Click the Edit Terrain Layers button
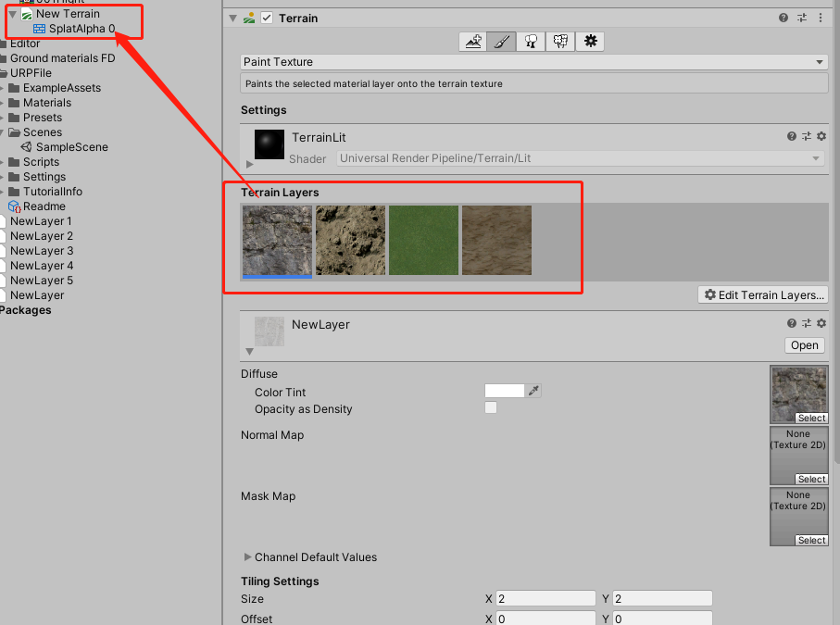 [762, 294]
